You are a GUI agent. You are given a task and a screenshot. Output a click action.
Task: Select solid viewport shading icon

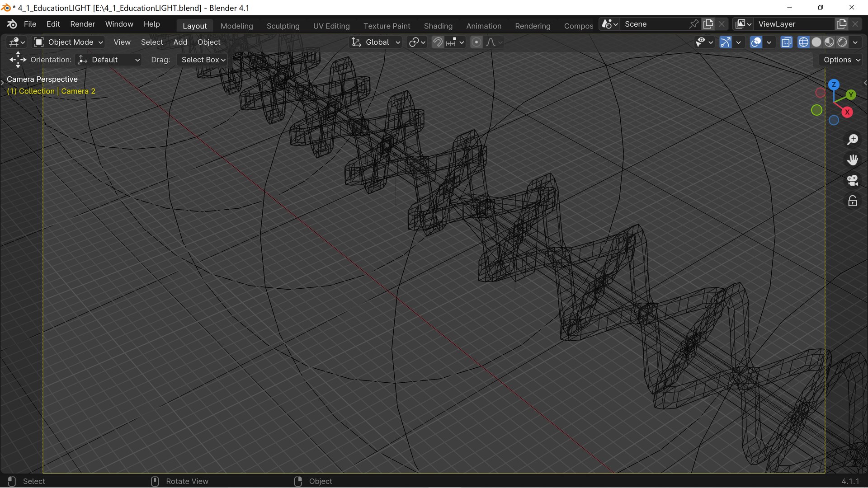(x=816, y=42)
